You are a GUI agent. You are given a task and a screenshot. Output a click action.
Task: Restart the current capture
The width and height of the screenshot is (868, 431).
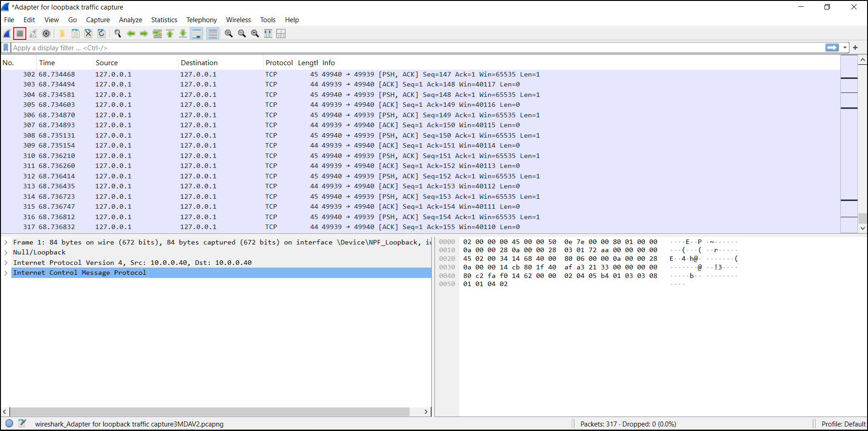[33, 34]
